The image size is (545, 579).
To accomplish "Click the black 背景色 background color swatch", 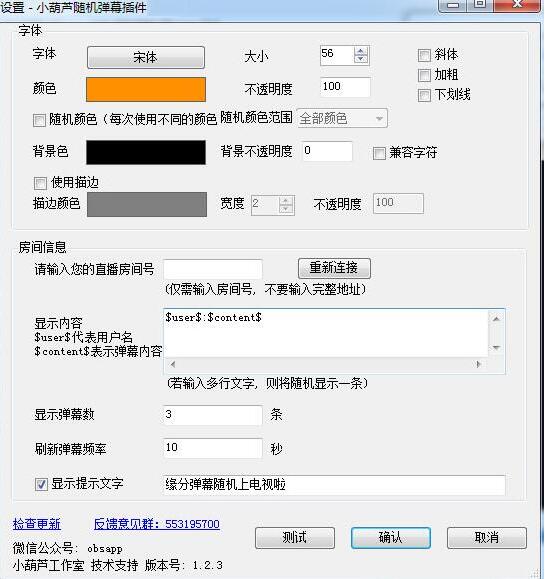I will 146,152.
